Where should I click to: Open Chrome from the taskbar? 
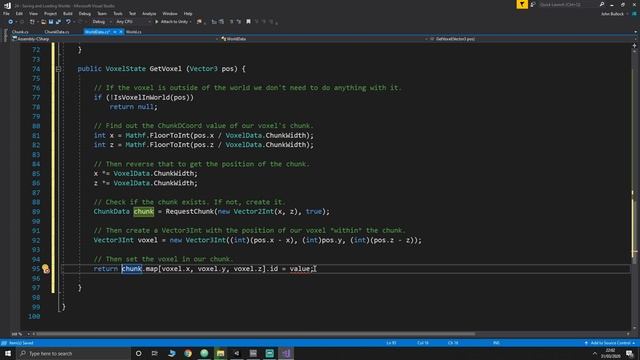click(x=188, y=353)
